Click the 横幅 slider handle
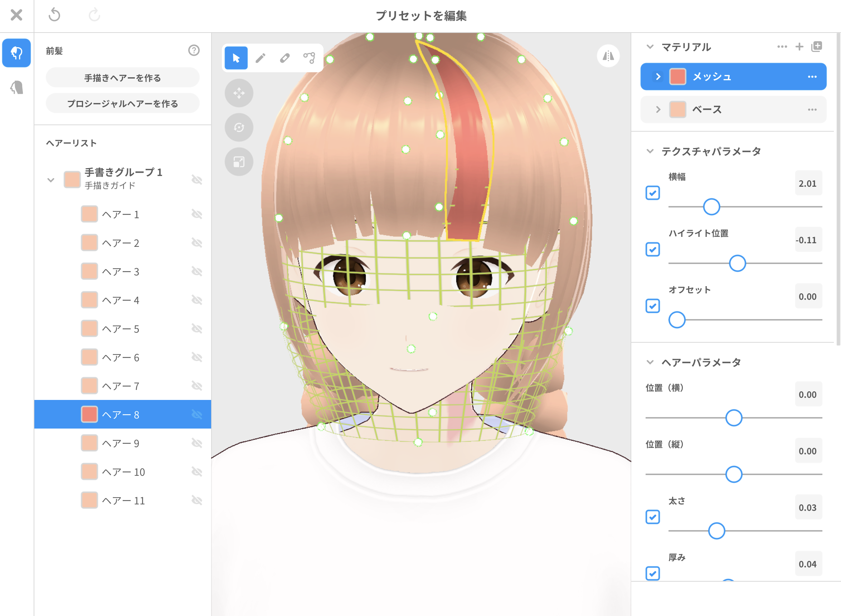This screenshot has width=841, height=616. [711, 206]
